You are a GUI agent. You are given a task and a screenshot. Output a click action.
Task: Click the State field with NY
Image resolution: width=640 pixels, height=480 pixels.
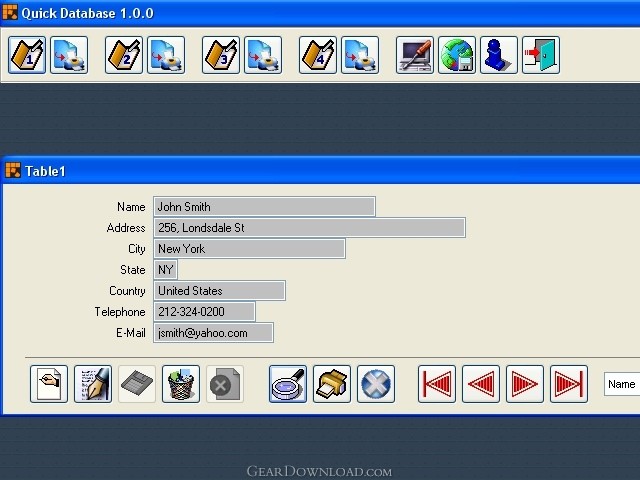(165, 270)
